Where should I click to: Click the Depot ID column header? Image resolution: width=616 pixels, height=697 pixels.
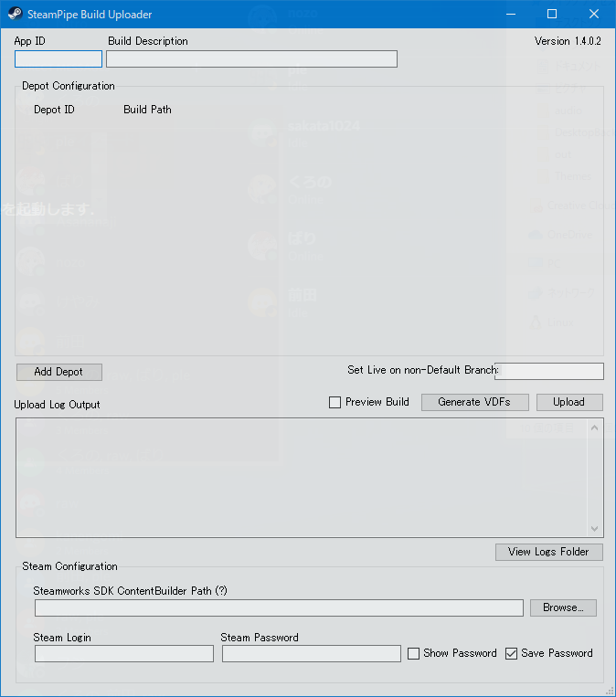[x=54, y=110]
